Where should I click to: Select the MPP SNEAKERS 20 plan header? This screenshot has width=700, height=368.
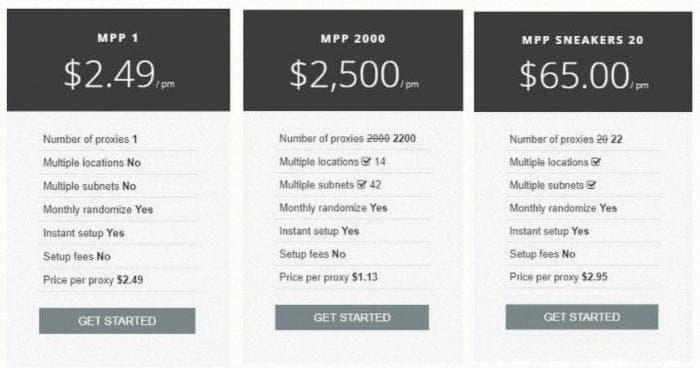click(583, 40)
